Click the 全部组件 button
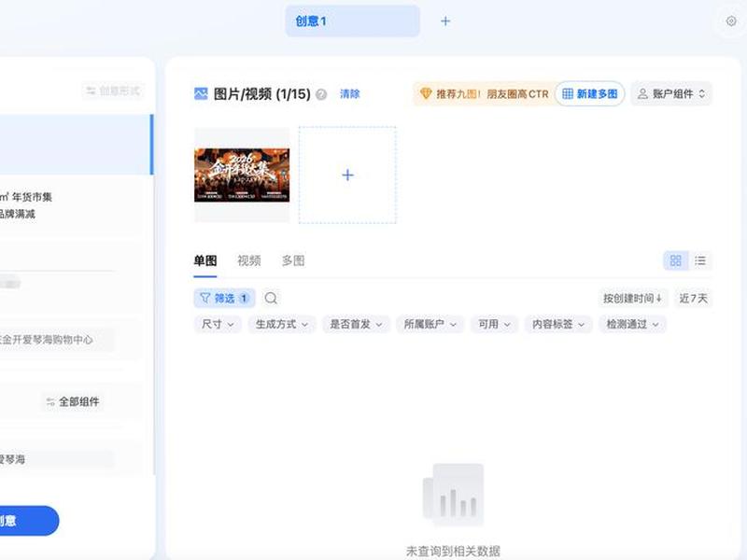Image resolution: width=747 pixels, height=560 pixels. 73,401
